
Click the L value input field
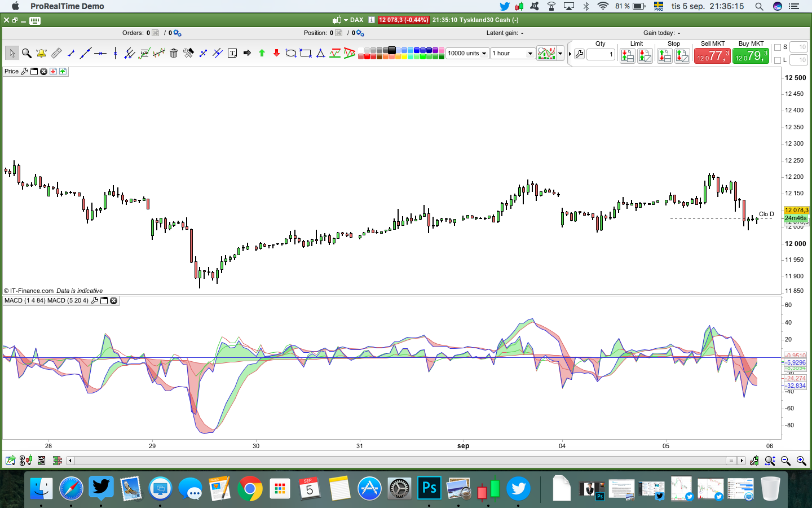(x=798, y=60)
